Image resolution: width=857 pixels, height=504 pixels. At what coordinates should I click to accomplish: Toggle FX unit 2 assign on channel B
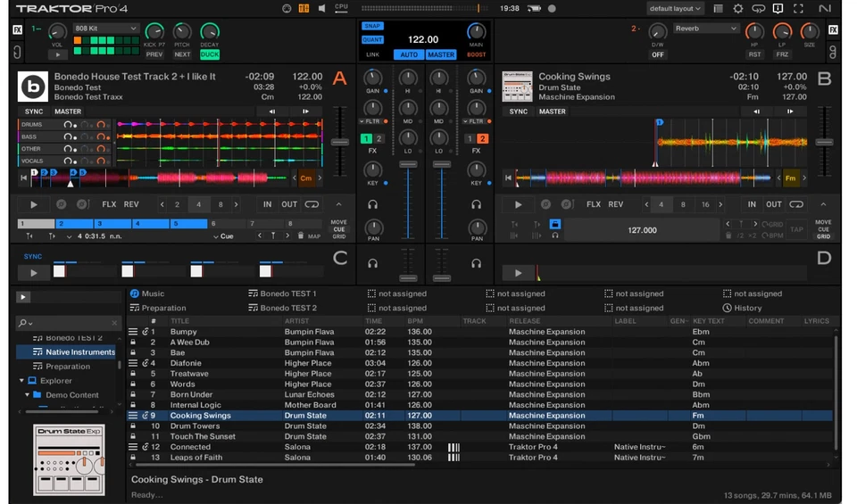click(482, 138)
